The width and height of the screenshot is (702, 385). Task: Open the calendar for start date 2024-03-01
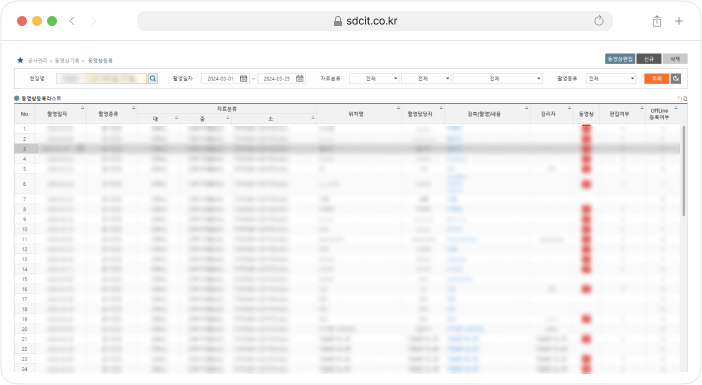tap(244, 78)
